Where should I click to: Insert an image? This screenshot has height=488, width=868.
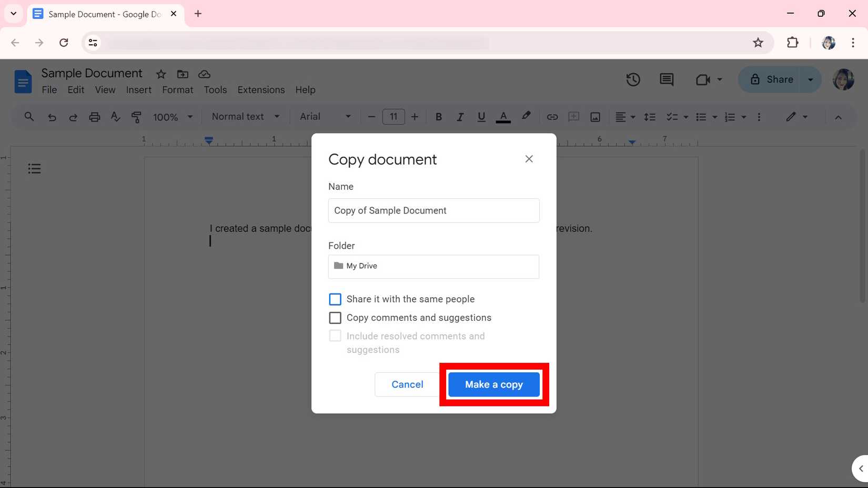pos(595,117)
